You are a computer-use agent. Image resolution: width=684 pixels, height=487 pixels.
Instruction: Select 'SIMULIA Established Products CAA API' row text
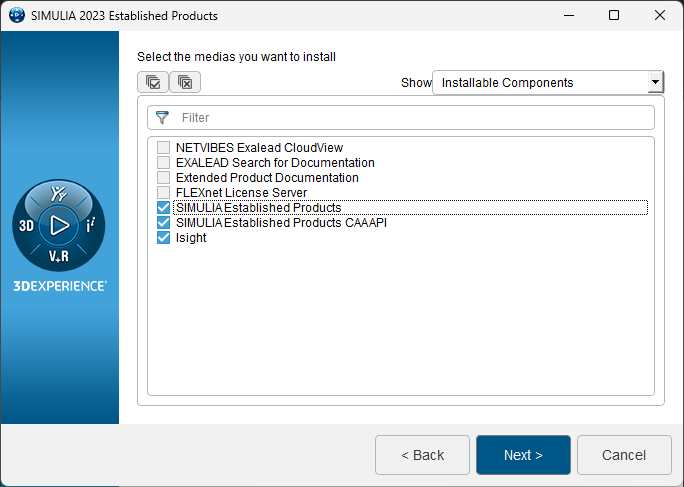click(x=281, y=223)
